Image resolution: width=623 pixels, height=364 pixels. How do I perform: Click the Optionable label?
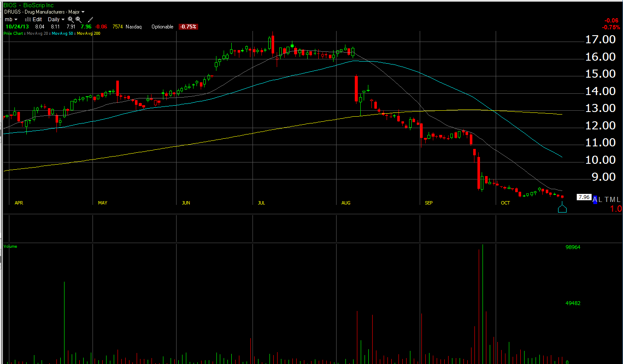(x=162, y=27)
